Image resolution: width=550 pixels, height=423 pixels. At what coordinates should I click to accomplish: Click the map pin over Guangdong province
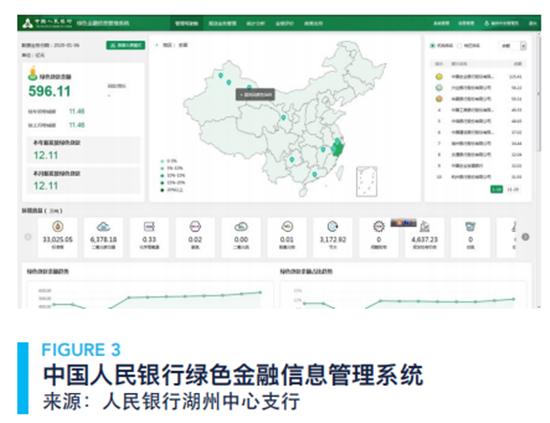(x=315, y=174)
